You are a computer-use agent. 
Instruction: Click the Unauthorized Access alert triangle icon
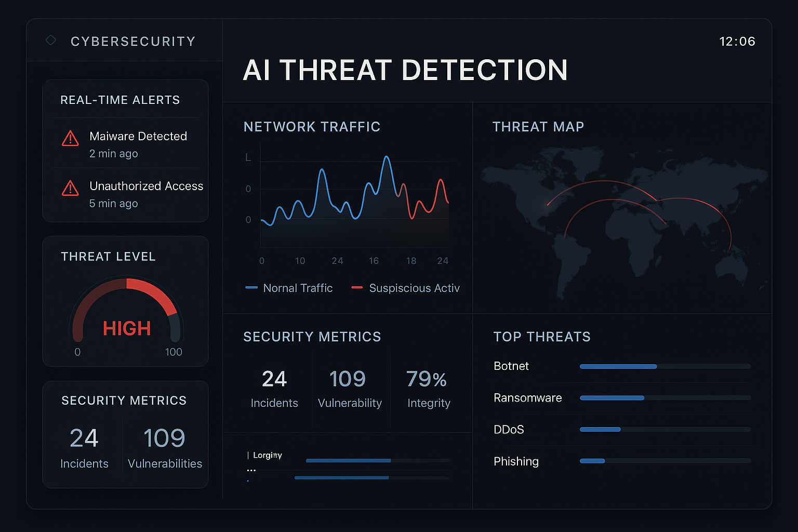pyautogui.click(x=70, y=189)
